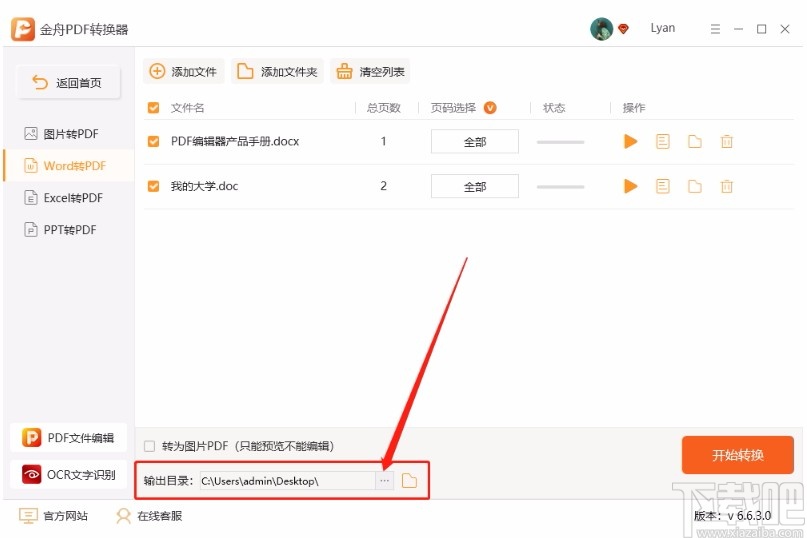The height and width of the screenshot is (538, 807).
Task: Start converting 我的大学.doc with play icon
Action: 630,186
